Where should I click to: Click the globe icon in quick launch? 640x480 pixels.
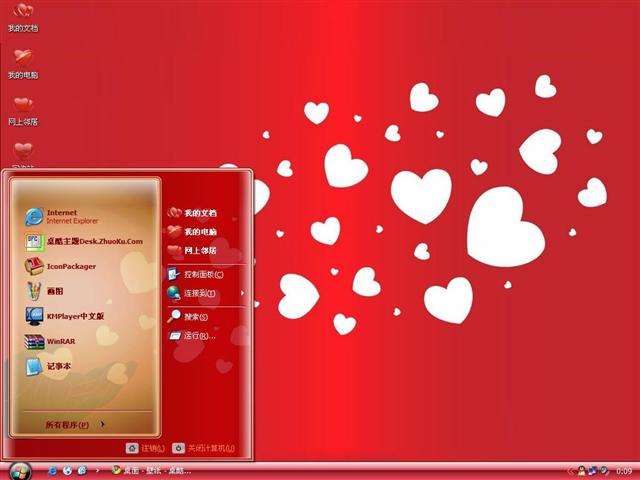tap(67, 471)
